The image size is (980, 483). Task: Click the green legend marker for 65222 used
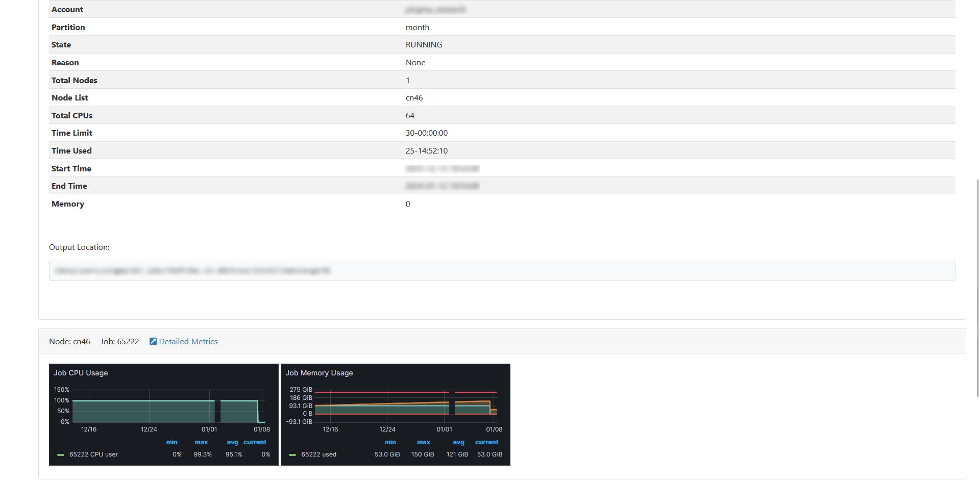click(x=292, y=454)
